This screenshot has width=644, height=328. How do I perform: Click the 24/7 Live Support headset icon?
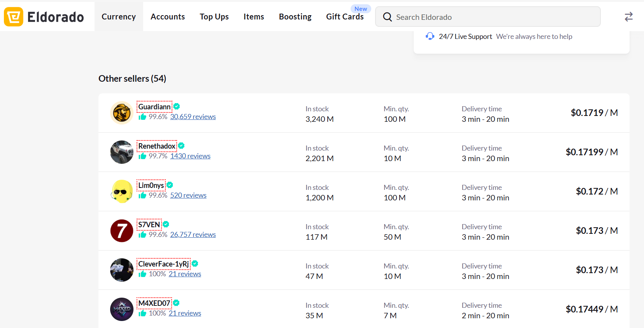(x=430, y=36)
